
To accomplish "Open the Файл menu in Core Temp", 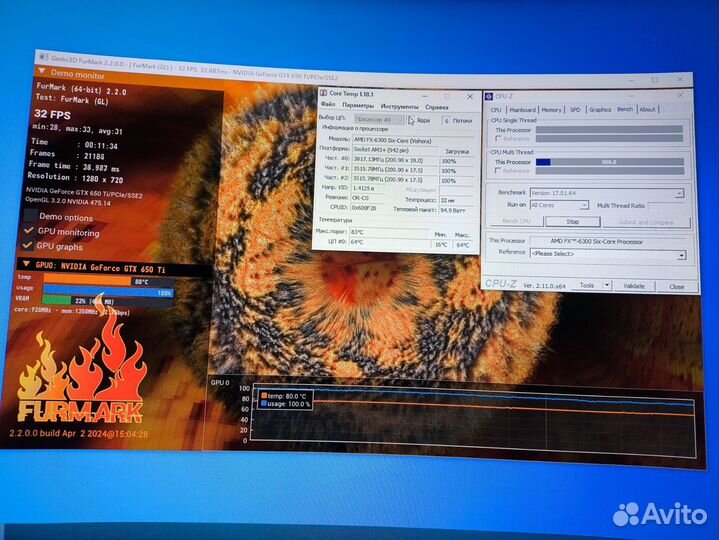I will point(328,106).
